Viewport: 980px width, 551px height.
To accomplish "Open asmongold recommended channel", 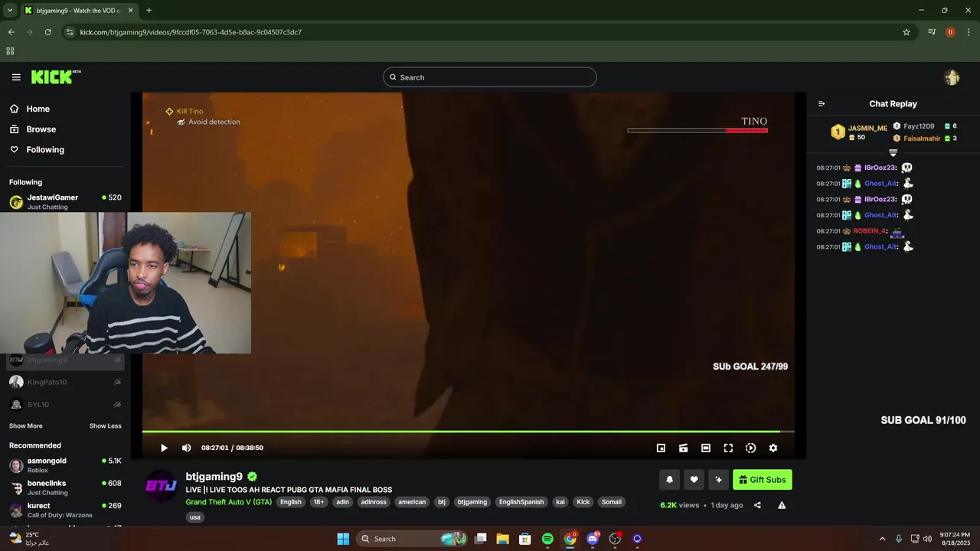I will tap(65, 465).
